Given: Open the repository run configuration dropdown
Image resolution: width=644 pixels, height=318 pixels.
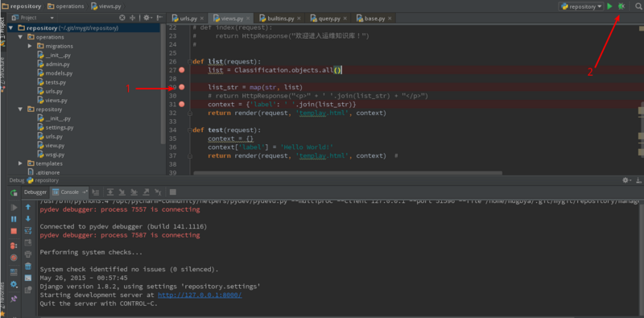Looking at the screenshot, I should [x=580, y=6].
